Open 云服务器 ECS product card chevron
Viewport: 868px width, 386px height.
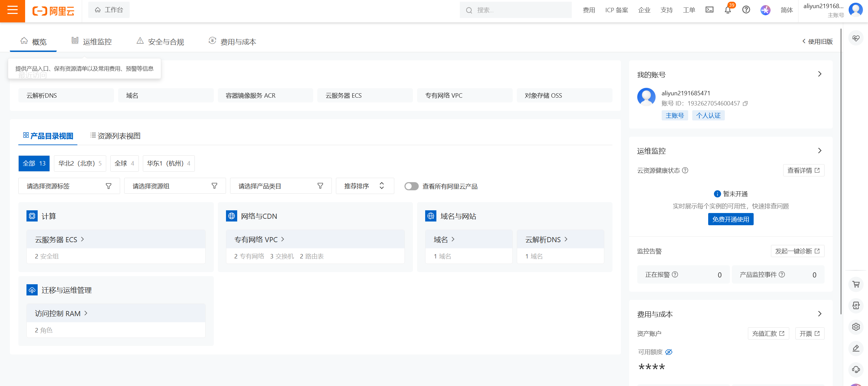82,239
